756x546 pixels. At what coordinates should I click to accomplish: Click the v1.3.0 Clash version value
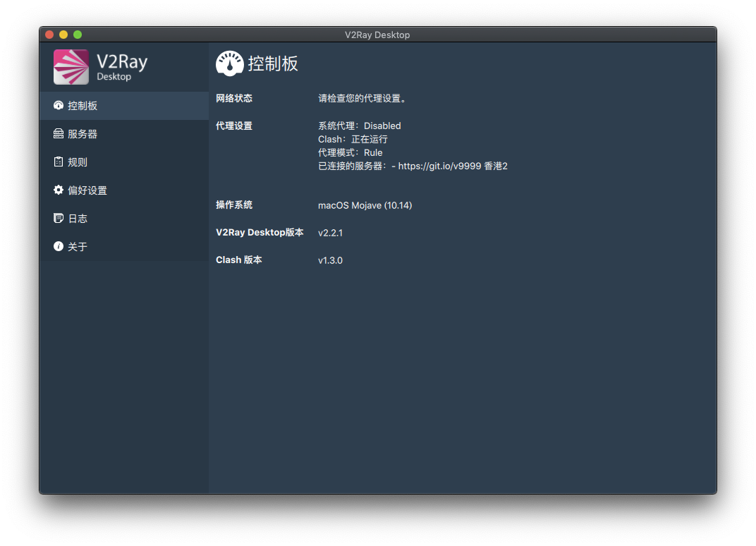coord(330,260)
